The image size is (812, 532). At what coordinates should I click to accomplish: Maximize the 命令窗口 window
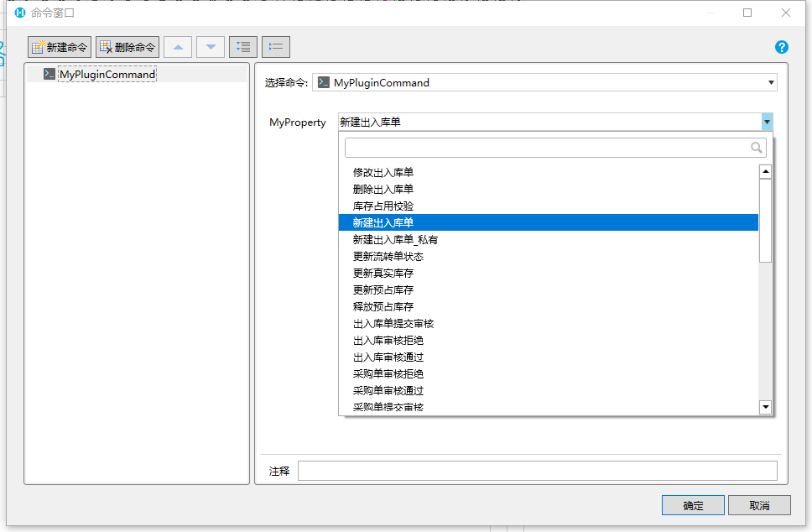point(747,13)
